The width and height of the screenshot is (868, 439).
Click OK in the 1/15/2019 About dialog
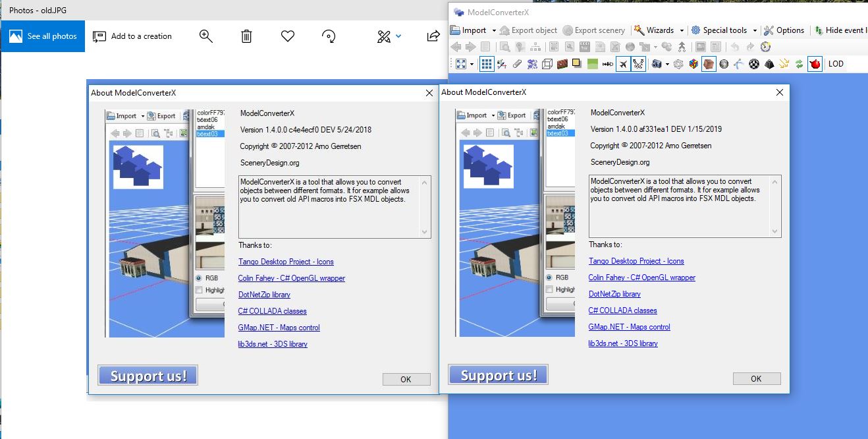click(x=756, y=378)
